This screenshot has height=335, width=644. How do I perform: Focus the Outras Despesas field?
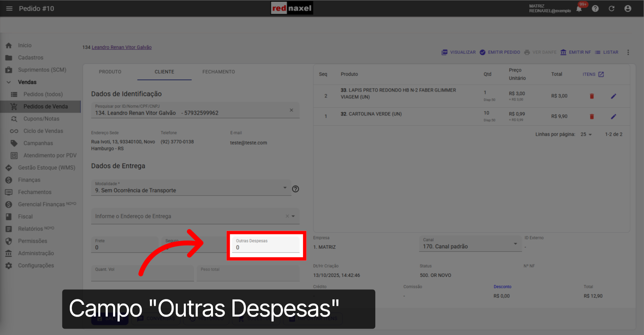pos(266,245)
